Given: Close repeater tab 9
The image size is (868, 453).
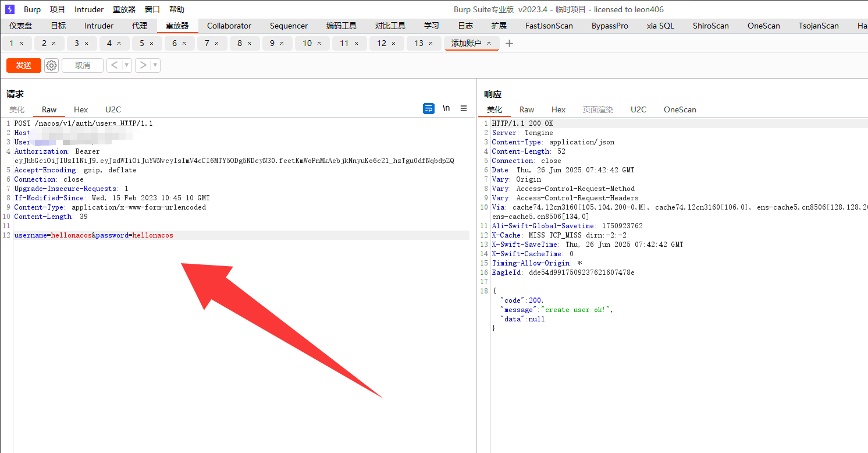Looking at the screenshot, I should pyautogui.click(x=282, y=44).
